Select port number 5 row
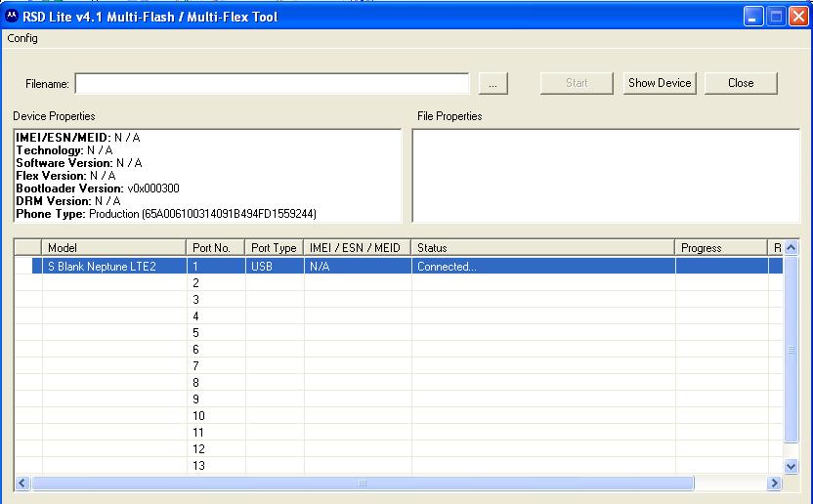The image size is (813, 504). click(x=399, y=333)
